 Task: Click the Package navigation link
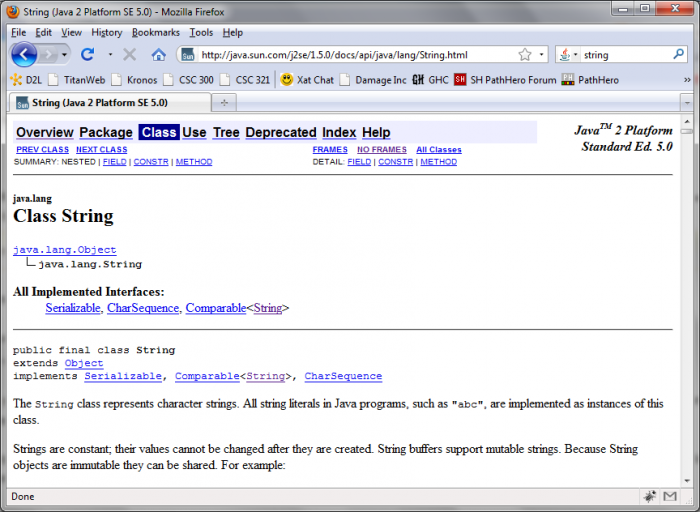pyautogui.click(x=106, y=132)
